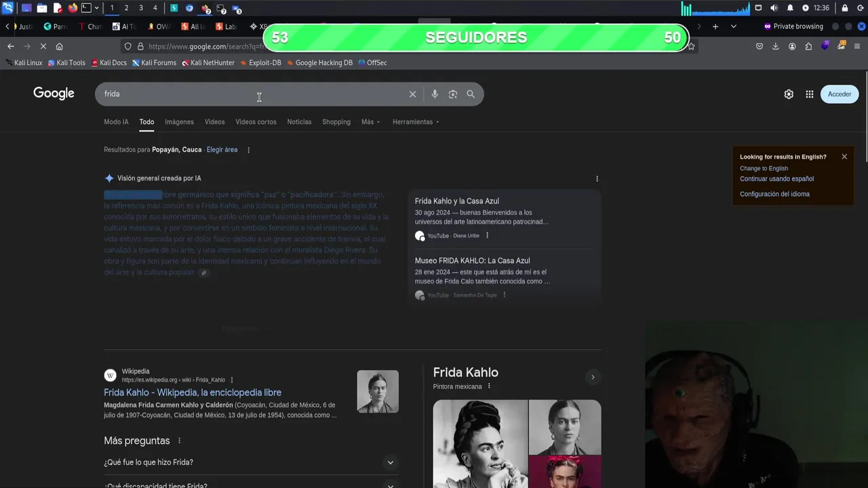The image size is (868, 488).
Task: Click Change to English
Action: tap(764, 168)
